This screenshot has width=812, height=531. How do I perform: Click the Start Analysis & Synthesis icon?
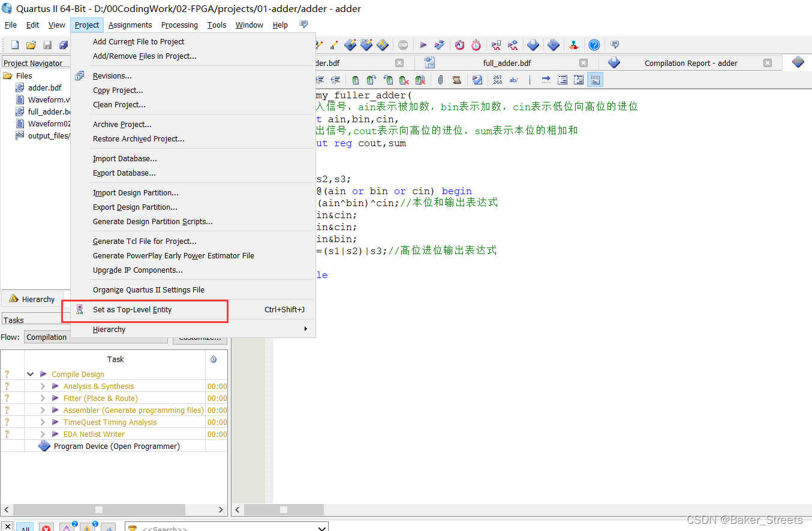tap(440, 45)
